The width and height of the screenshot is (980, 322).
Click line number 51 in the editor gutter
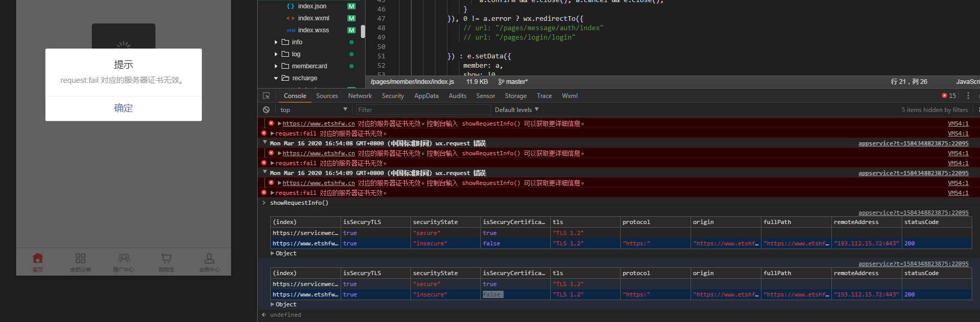coord(381,56)
